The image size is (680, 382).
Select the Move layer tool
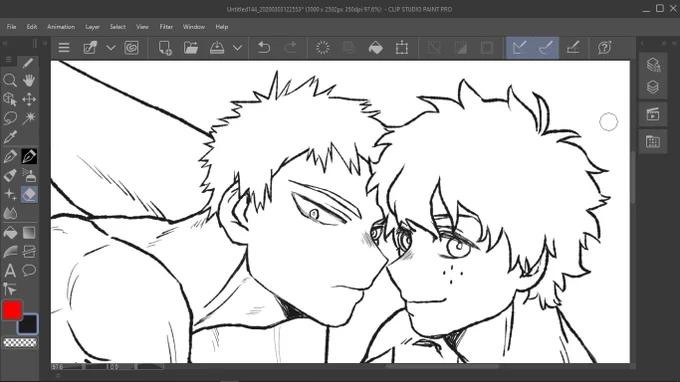[x=29, y=99]
